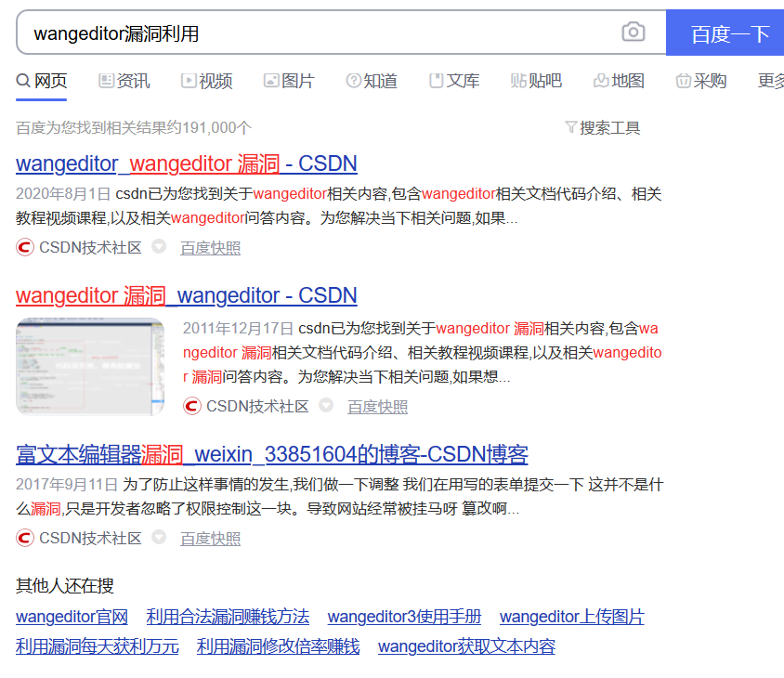This screenshot has width=784, height=678.
Task: Click the 百度一下 search button
Action: point(725,33)
